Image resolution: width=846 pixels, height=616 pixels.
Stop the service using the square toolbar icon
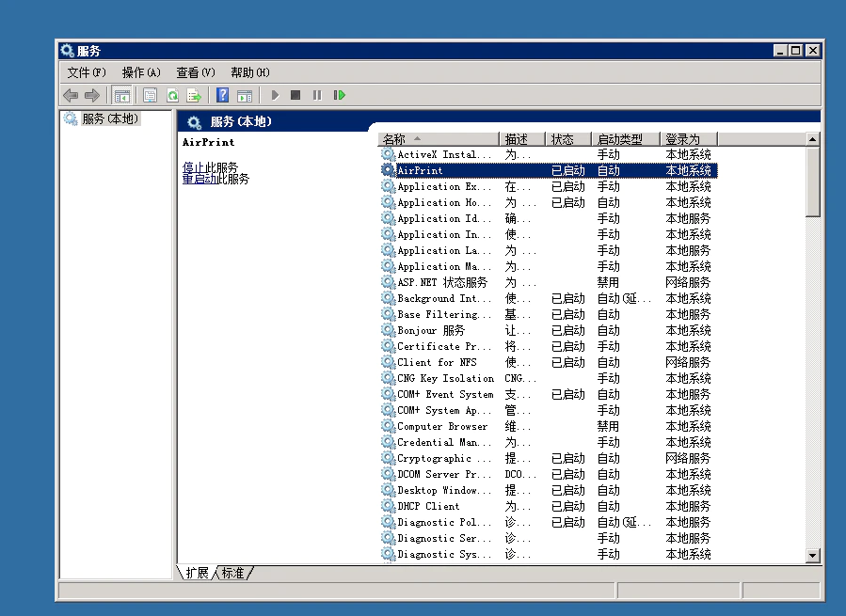pos(295,95)
